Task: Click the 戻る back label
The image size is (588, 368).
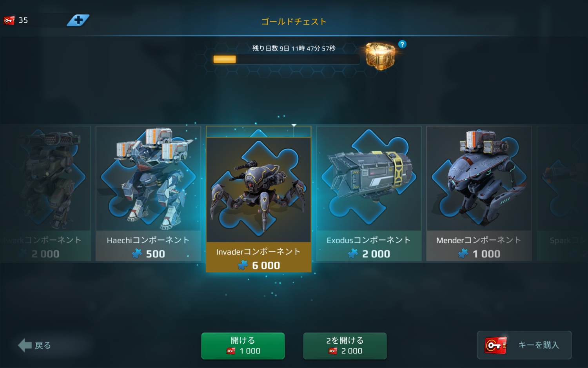Action: click(43, 346)
